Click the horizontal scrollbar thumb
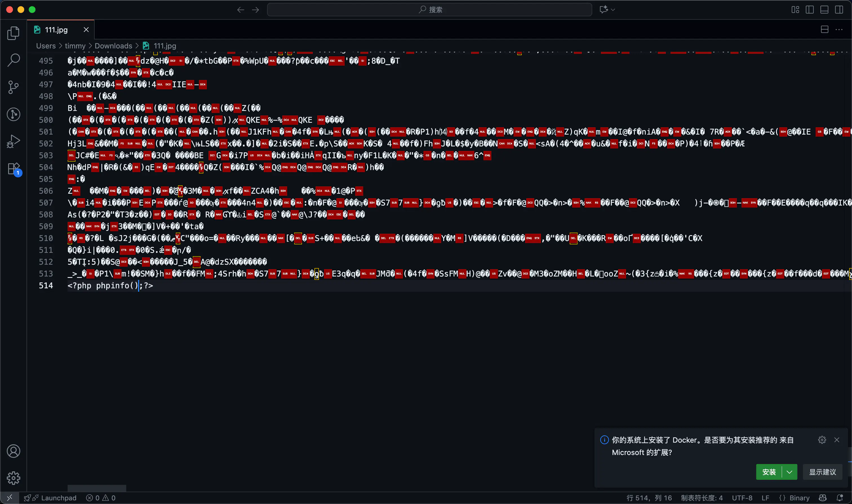This screenshot has height=504, width=852. pyautogui.click(x=97, y=488)
